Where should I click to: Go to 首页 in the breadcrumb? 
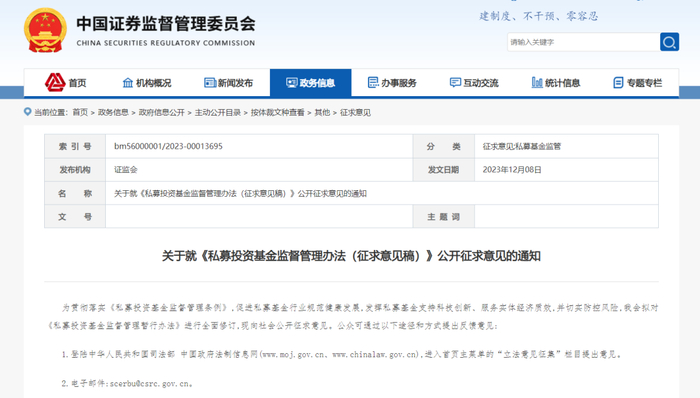coord(80,112)
